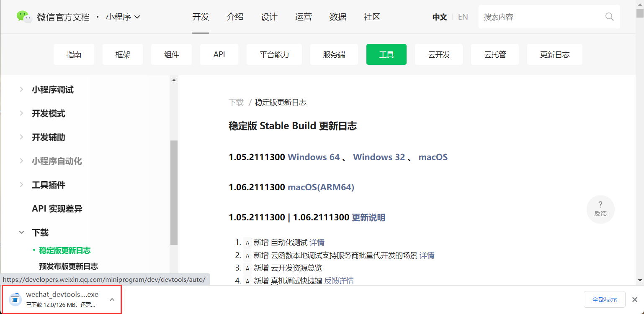Expand the 工具插件 section
Screen dimensions: 644x314
21,185
